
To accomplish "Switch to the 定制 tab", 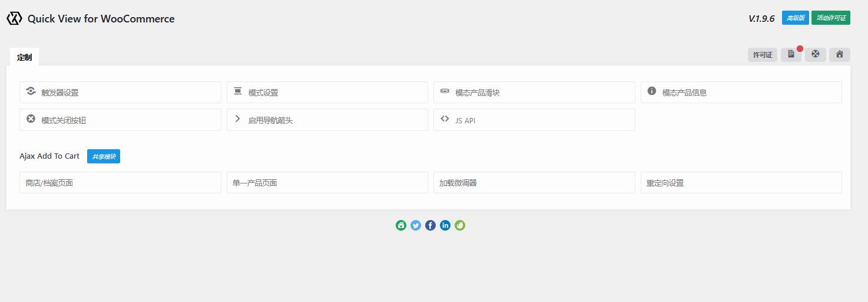I will click(x=24, y=57).
